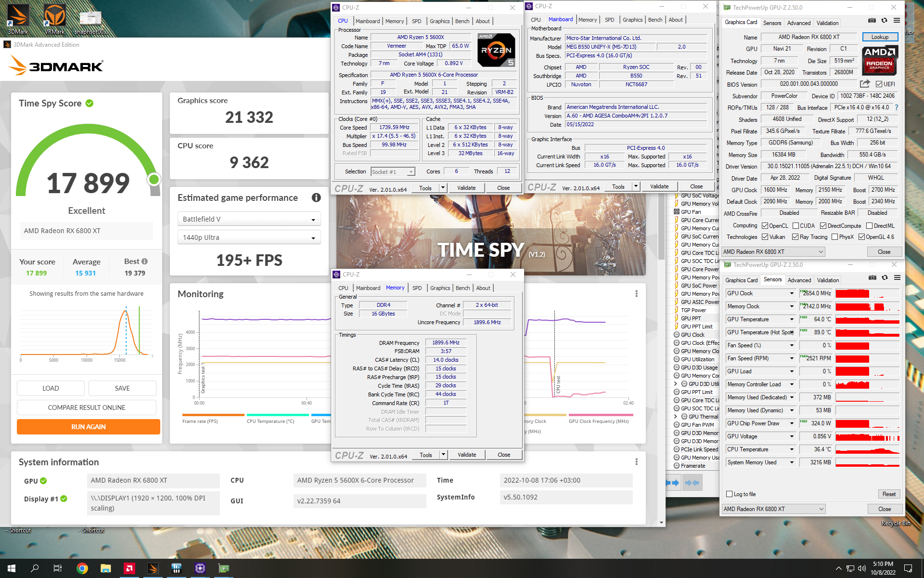Viewport: 924px width, 578px height.
Task: Open the VRMark desktop shortcut
Action: [x=54, y=18]
